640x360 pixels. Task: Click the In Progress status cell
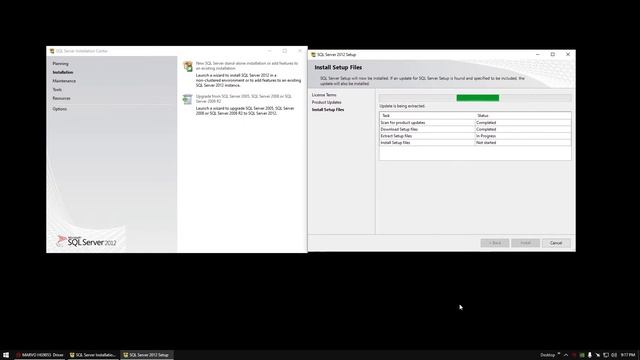point(523,136)
